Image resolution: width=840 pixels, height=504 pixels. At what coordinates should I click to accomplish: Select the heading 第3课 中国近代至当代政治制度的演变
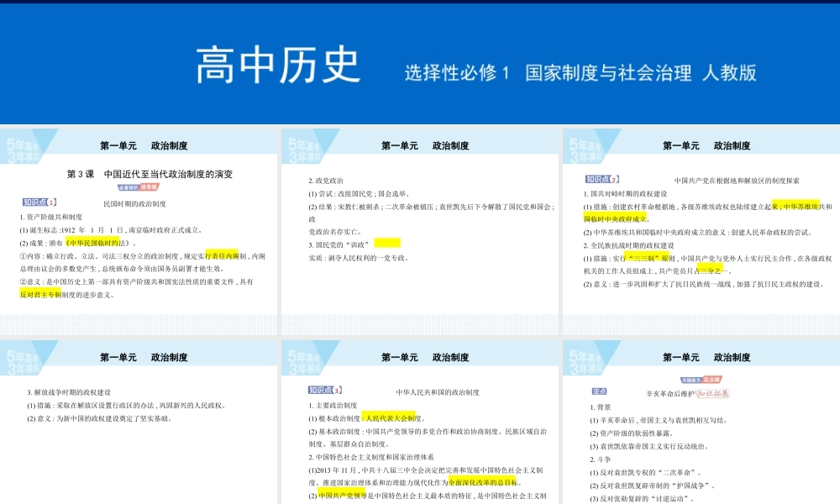point(150,174)
